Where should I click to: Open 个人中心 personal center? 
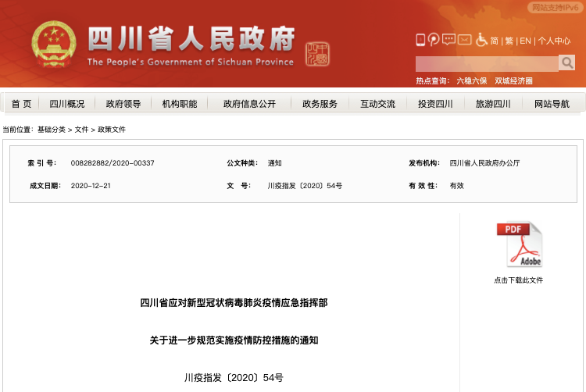(x=554, y=41)
